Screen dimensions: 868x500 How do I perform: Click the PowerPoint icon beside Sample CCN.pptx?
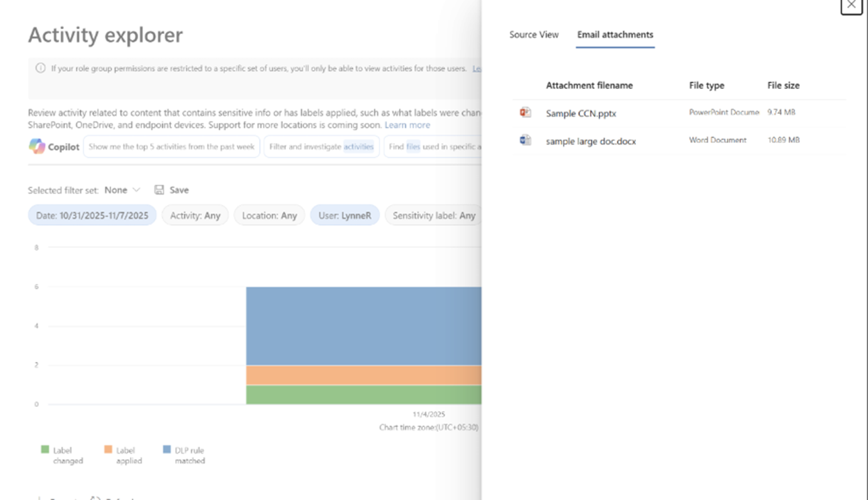click(x=525, y=112)
